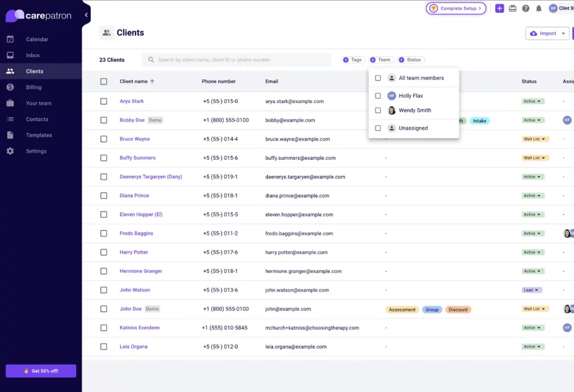This screenshot has height=392, width=574.
Task: Go to Templates in the sidebar
Action: (x=39, y=135)
